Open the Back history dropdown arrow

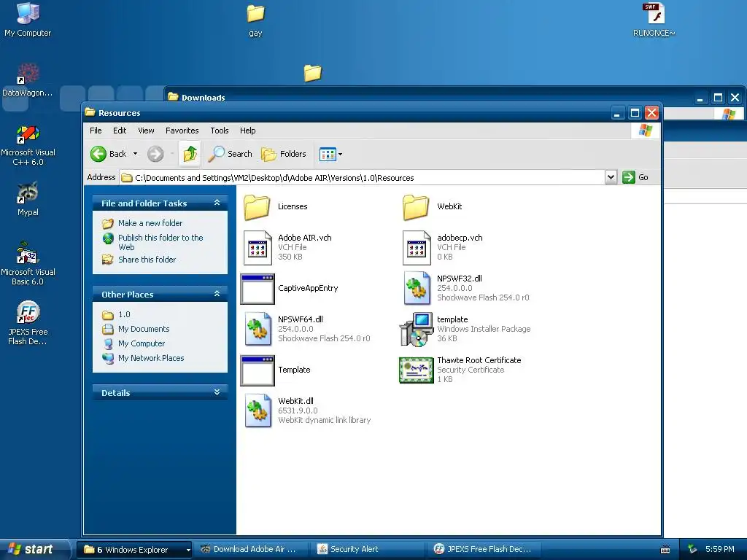(x=135, y=154)
